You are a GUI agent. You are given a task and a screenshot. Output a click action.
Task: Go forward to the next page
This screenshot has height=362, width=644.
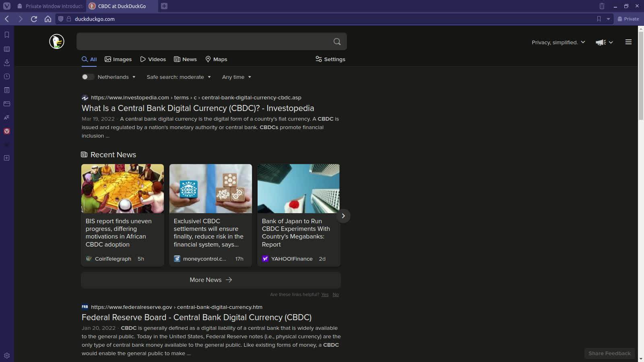click(x=21, y=19)
